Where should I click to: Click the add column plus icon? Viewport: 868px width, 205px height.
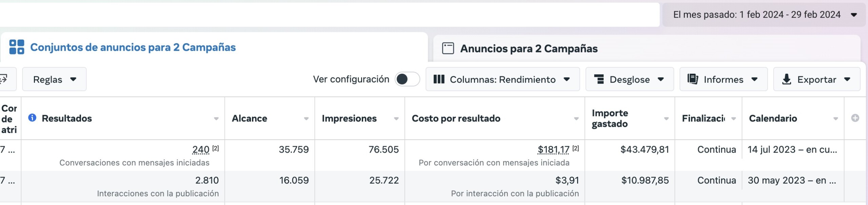855,118
